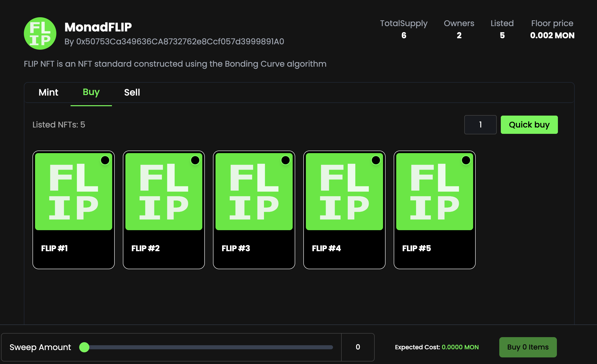
Task: Toggle selection circle on FLIP #5
Action: (x=466, y=160)
